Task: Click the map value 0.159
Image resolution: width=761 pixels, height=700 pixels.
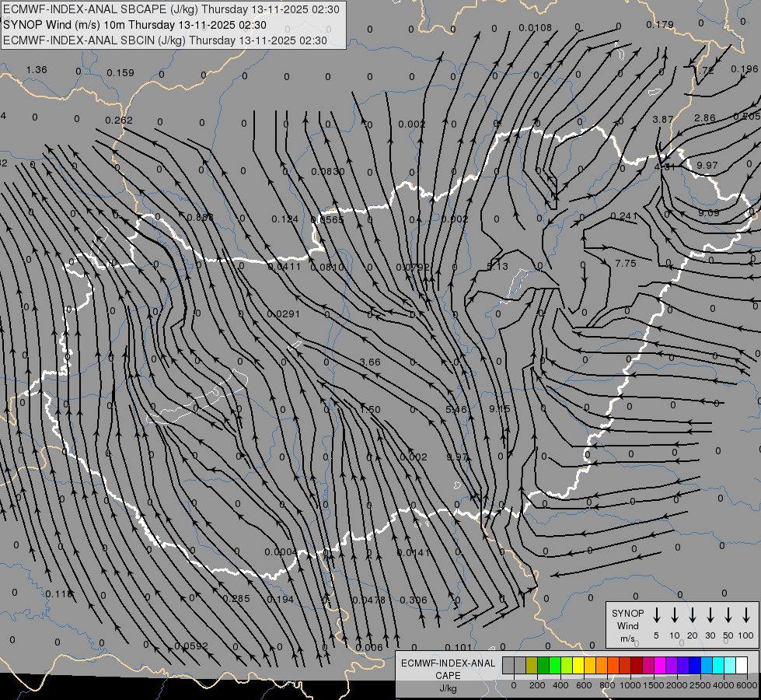Action: click(120, 73)
